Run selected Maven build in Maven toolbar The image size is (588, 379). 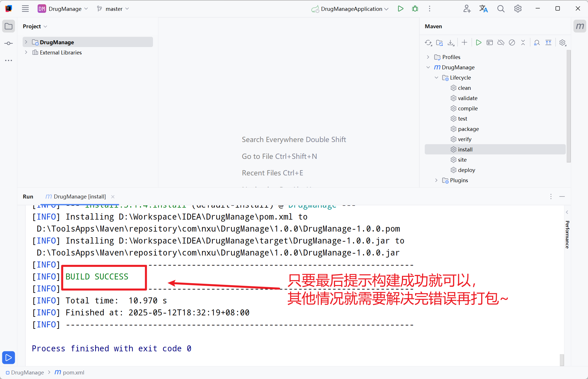pos(479,43)
